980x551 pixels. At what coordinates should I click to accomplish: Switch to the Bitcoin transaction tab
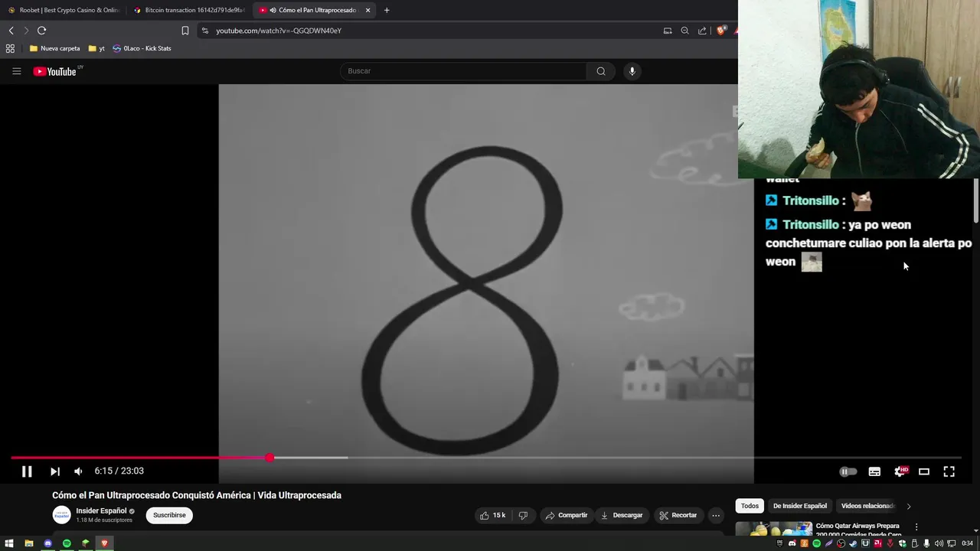click(x=190, y=10)
